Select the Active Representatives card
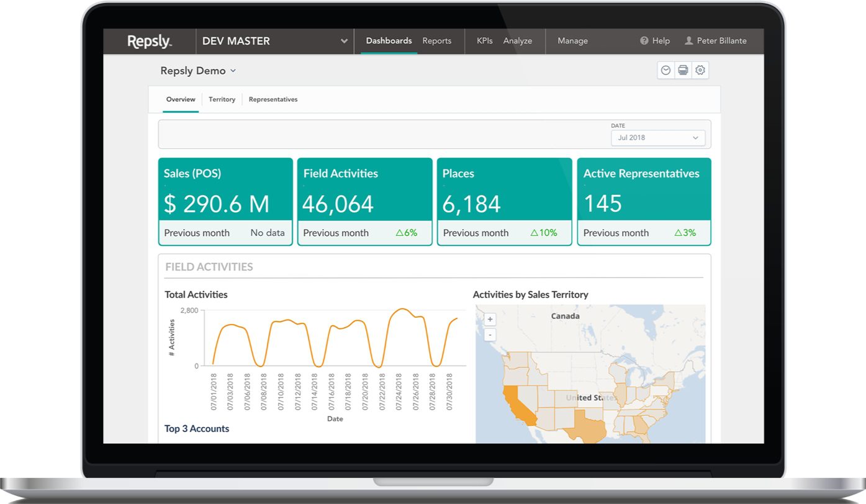The width and height of the screenshot is (866, 504). pos(644,202)
